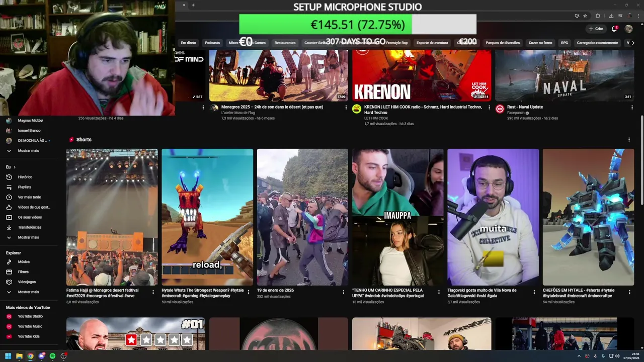Play the IMAUPPA short thumbnail
This screenshot has height=362, width=644.
(x=397, y=217)
